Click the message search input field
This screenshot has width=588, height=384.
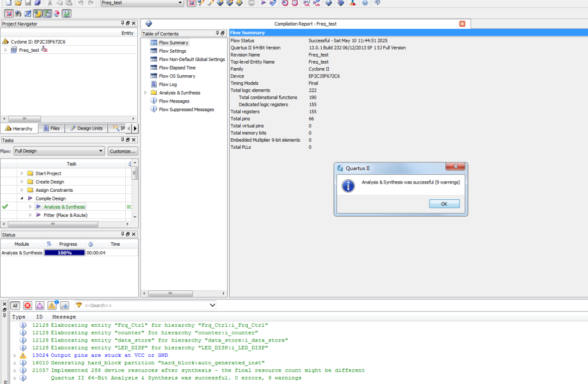[x=146, y=306]
